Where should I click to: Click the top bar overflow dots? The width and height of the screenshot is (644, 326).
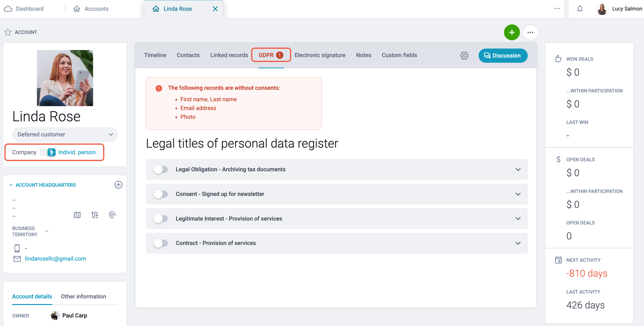(557, 9)
